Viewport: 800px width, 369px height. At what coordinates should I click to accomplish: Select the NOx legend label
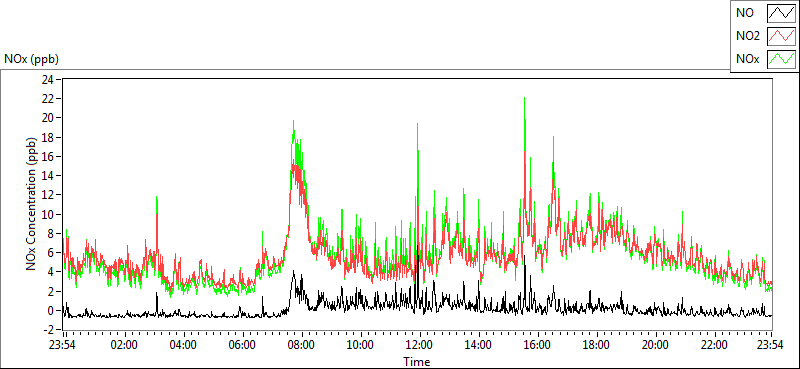(747, 59)
